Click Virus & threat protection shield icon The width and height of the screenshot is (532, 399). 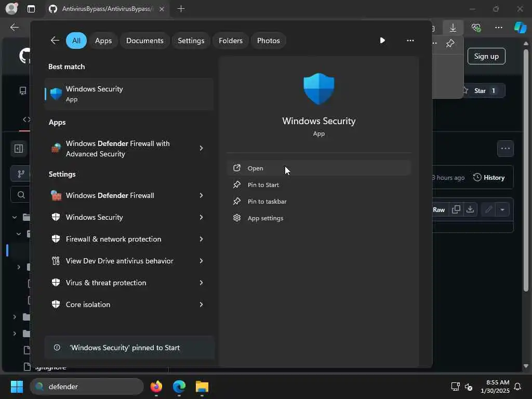pos(56,283)
